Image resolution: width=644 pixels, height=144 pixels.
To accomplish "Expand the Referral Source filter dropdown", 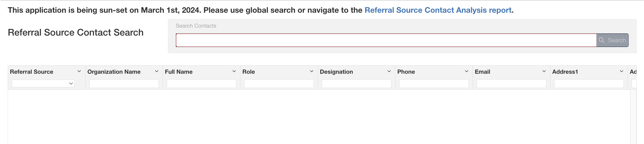I will tap(43, 83).
